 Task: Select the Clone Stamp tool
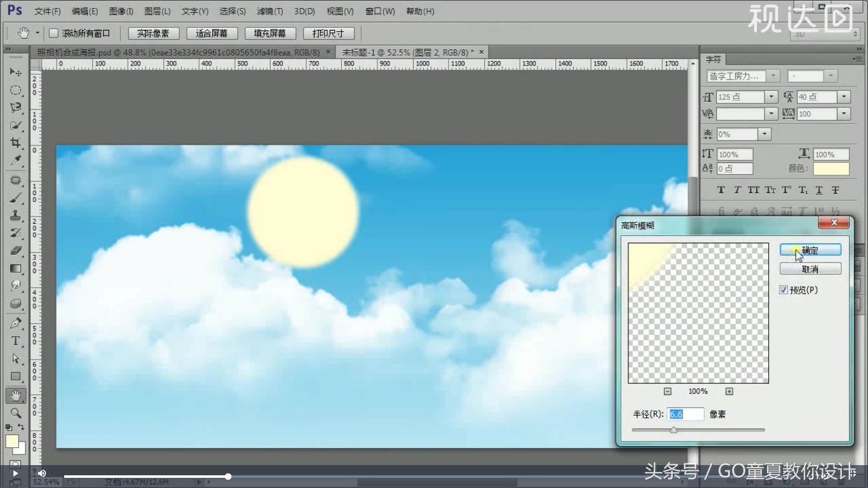click(x=16, y=215)
